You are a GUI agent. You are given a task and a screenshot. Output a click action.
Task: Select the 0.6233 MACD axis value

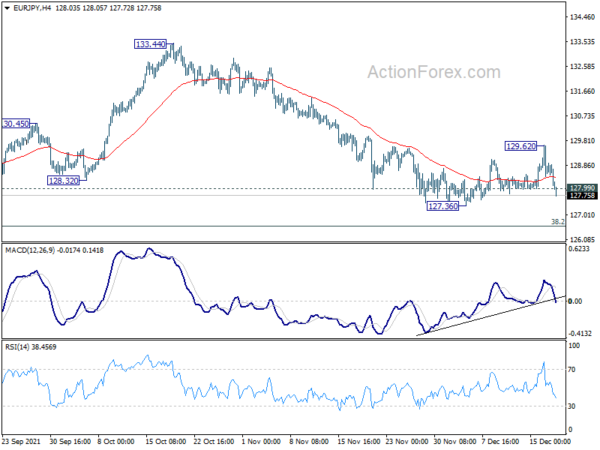(579, 249)
